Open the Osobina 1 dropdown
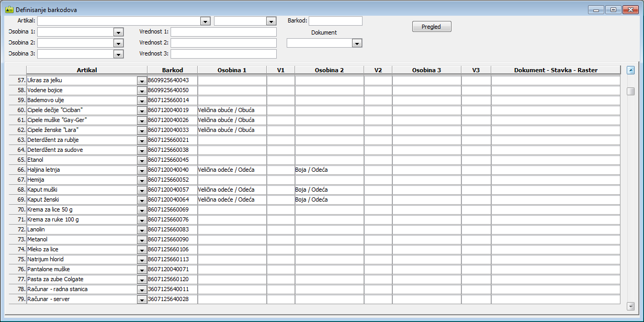 (118, 32)
